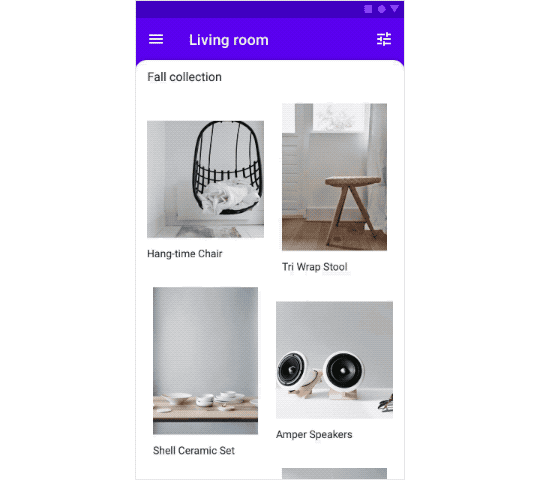Click the Living room title
The height and width of the screenshot is (480, 540).
click(229, 40)
